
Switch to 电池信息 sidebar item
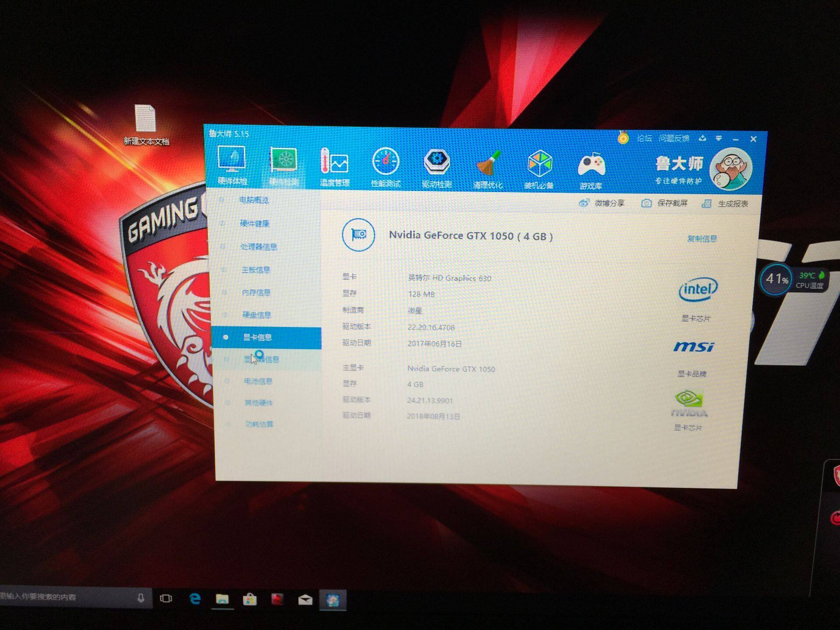258,381
